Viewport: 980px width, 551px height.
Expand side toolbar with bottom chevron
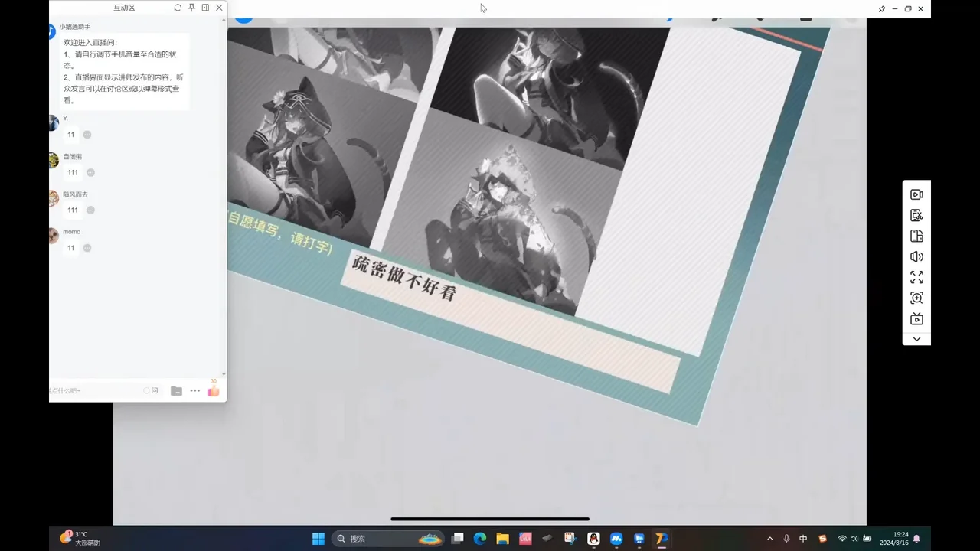916,339
